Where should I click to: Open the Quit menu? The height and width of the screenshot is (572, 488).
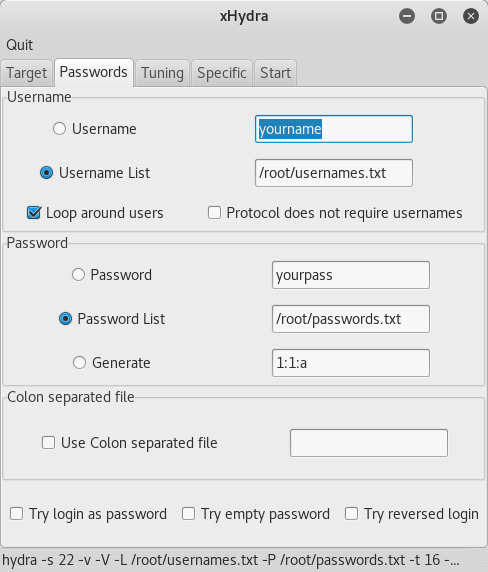tap(19, 45)
